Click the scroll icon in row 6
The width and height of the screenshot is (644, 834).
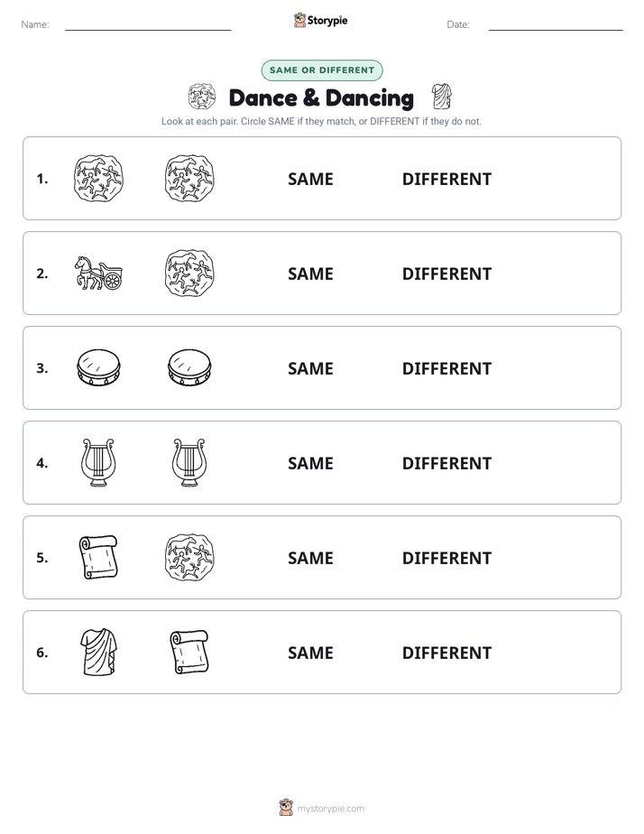point(189,652)
